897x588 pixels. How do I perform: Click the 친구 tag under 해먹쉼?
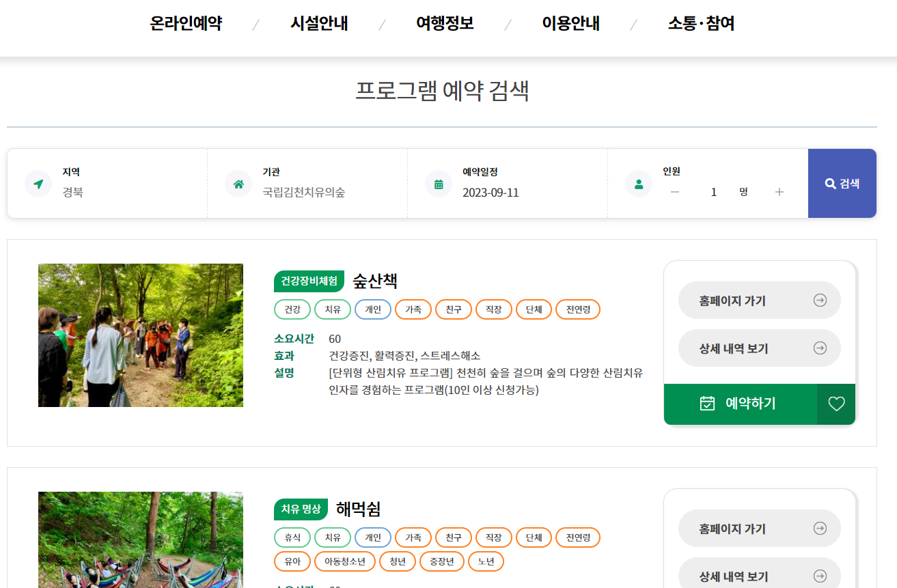pos(454,537)
